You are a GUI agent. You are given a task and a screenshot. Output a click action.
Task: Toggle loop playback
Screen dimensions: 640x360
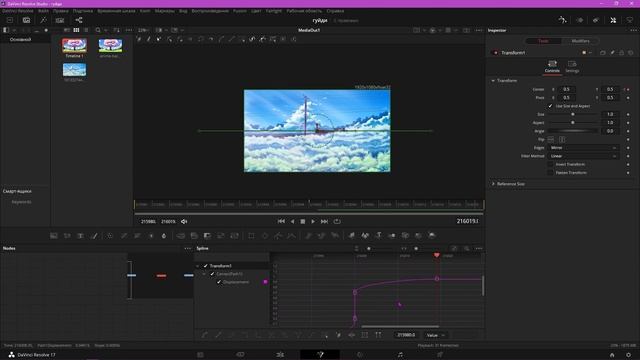point(337,221)
